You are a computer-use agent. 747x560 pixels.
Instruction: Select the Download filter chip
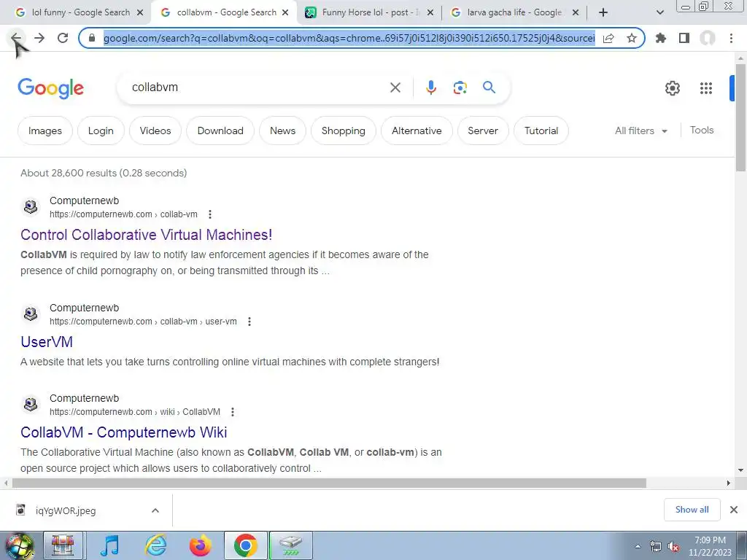point(220,131)
